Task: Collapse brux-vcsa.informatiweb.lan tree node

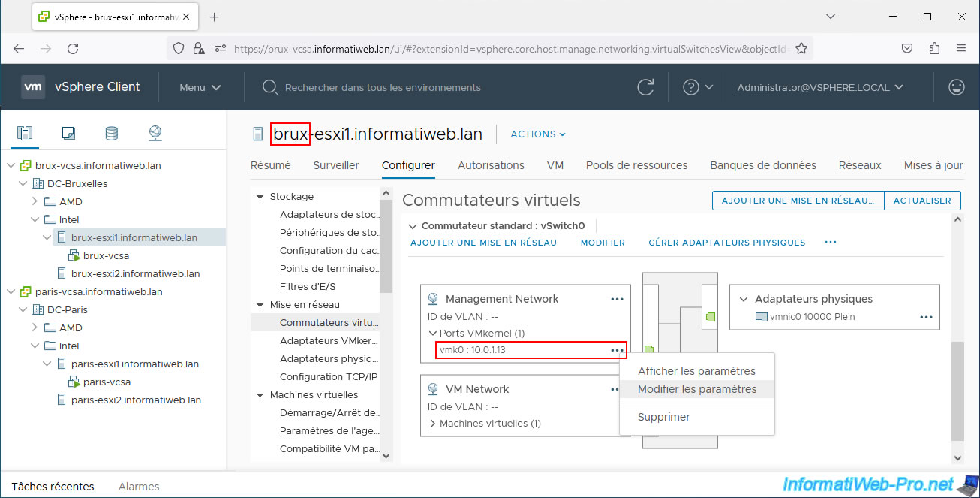Action: click(x=11, y=165)
